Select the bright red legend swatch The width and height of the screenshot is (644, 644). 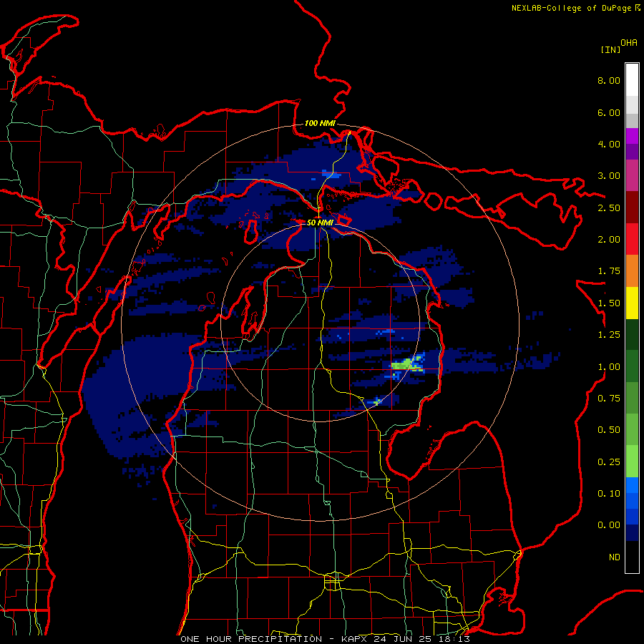632,239
